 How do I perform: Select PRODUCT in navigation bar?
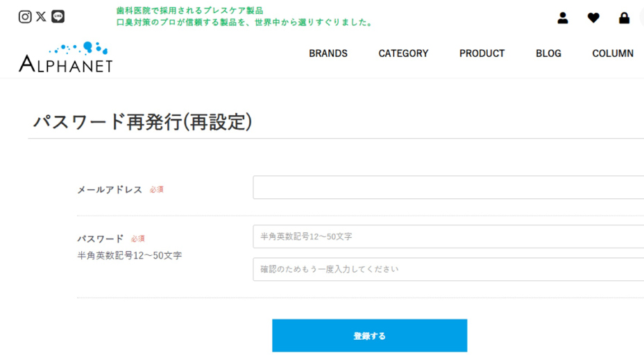pyautogui.click(x=482, y=53)
